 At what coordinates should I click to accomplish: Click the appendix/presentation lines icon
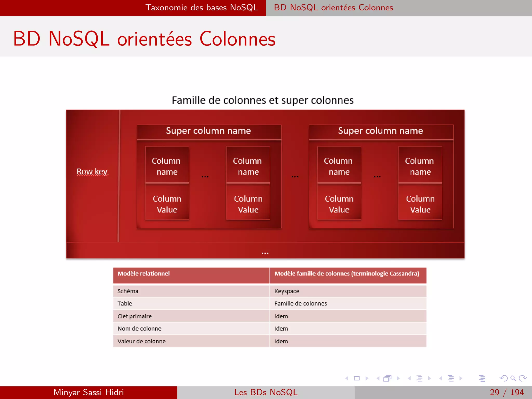[x=482, y=378]
